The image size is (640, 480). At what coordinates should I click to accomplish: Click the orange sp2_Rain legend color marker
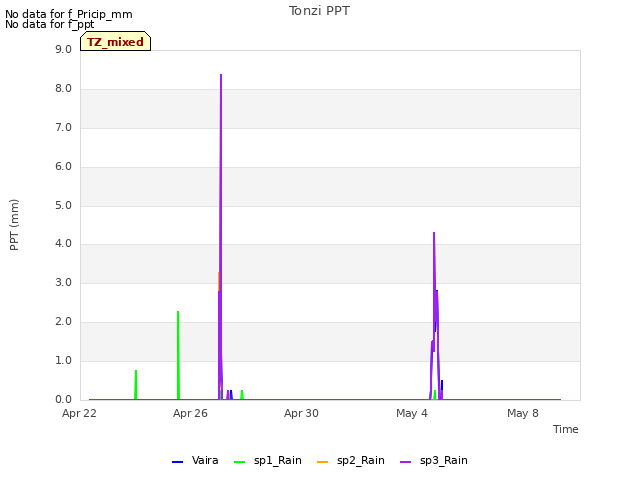coord(322,462)
